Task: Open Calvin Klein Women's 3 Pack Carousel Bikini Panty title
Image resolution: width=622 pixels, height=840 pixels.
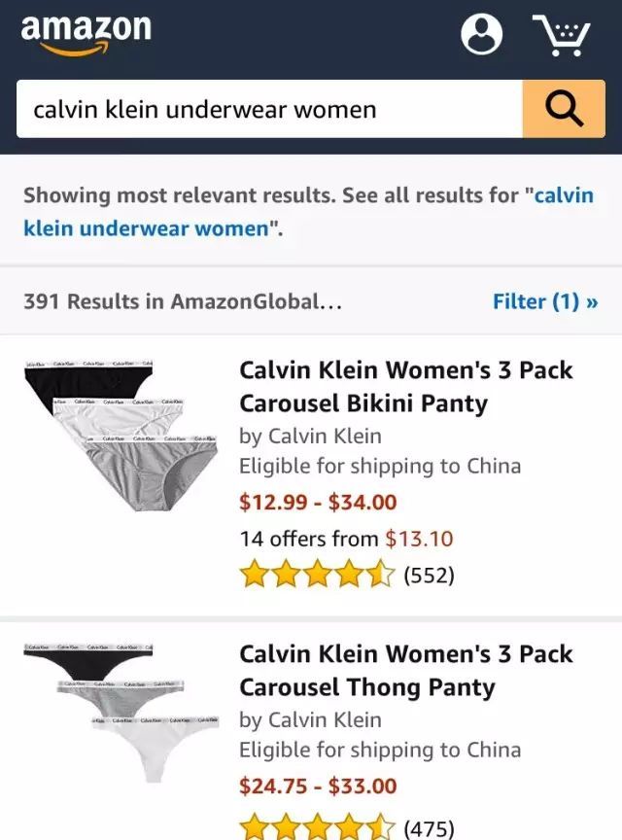Action: click(x=406, y=386)
